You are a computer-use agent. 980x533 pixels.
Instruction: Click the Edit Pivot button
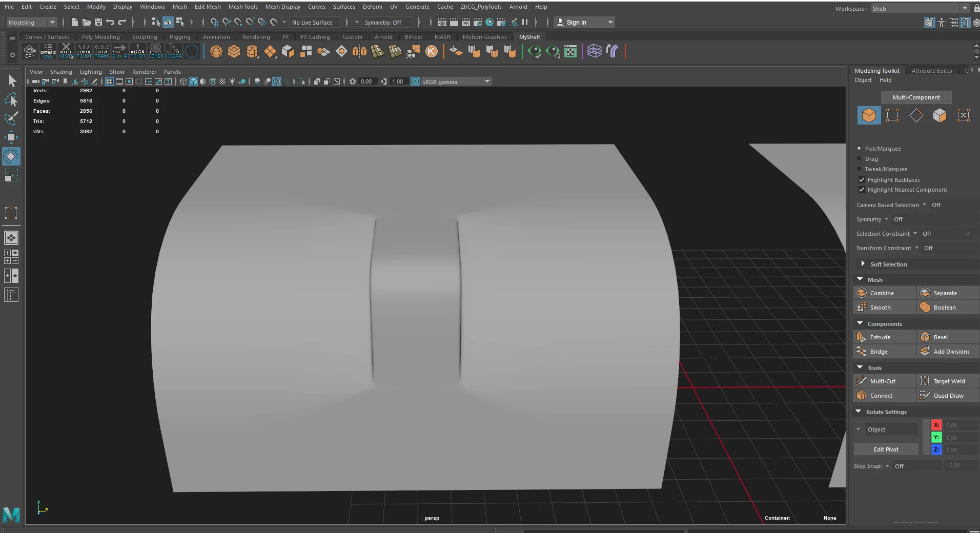click(886, 449)
